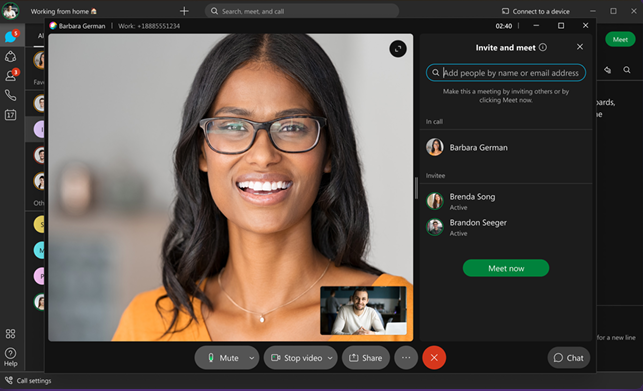End the call with the red button
The image size is (643, 391).
pyautogui.click(x=434, y=358)
